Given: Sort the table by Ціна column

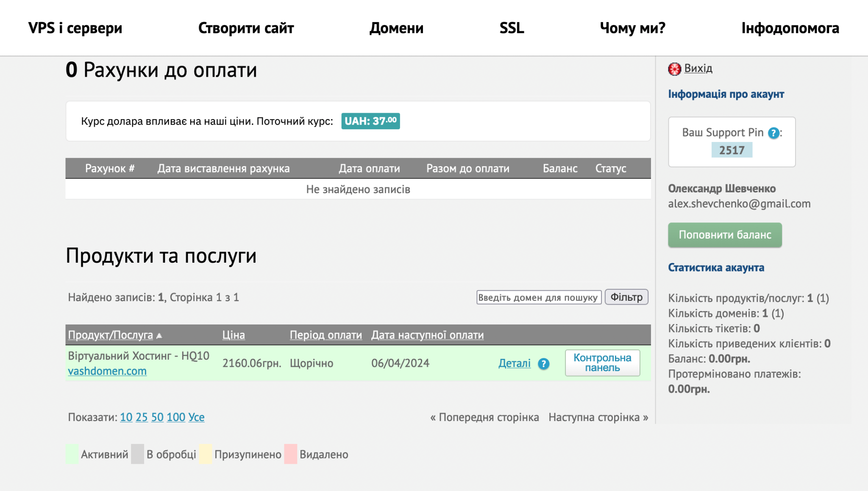Looking at the screenshot, I should [x=234, y=335].
